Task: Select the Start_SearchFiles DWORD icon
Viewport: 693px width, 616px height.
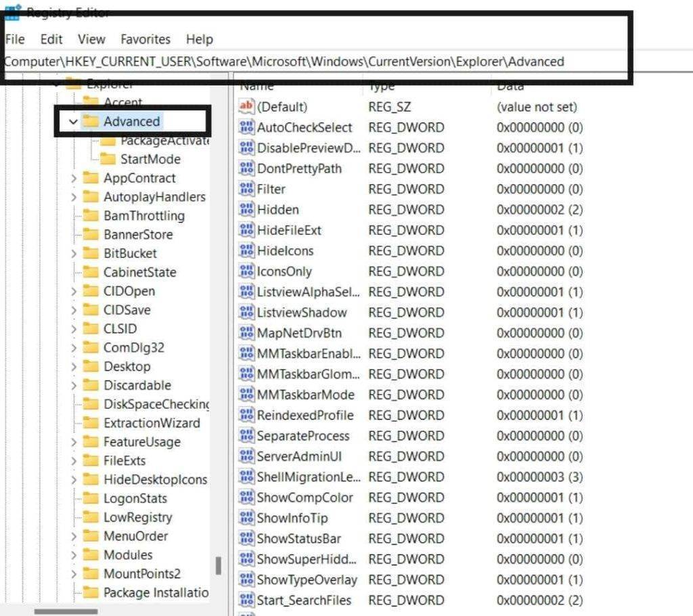Action: coord(246,600)
